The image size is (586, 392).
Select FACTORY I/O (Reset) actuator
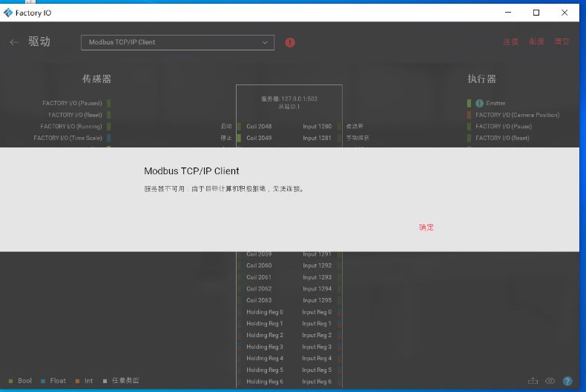pos(502,138)
